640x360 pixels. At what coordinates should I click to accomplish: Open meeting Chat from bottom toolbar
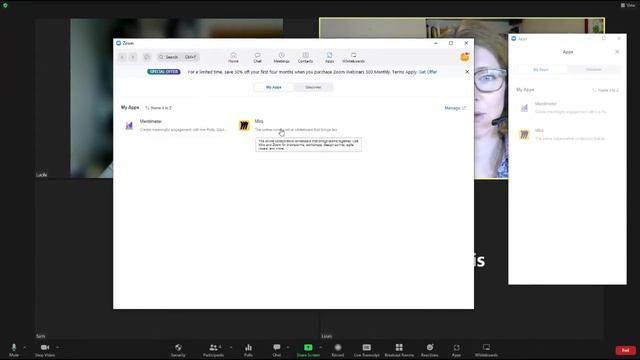(x=277, y=350)
